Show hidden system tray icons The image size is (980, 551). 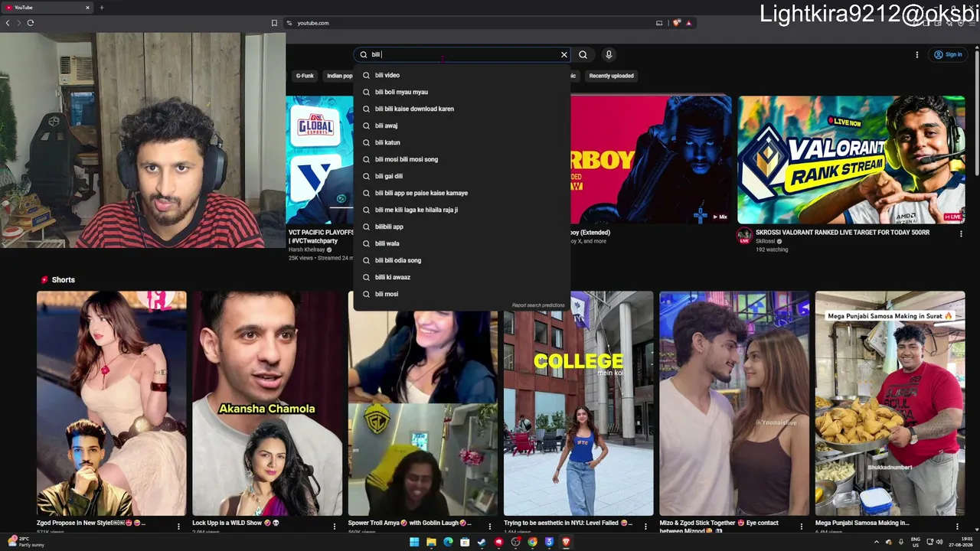(x=877, y=542)
